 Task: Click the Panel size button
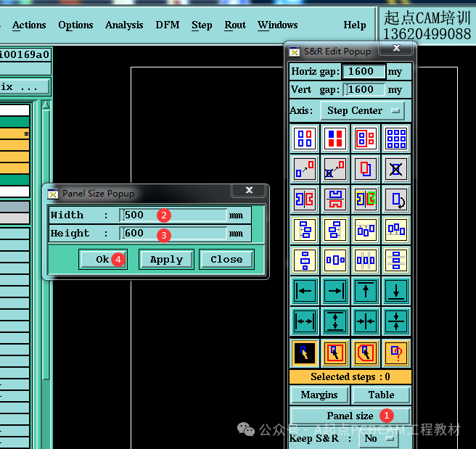pyautogui.click(x=350, y=416)
